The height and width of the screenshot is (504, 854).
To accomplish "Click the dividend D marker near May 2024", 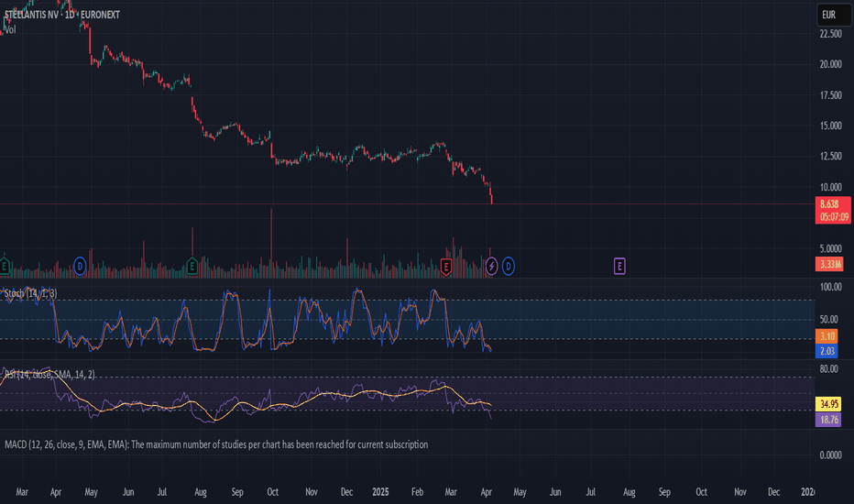I will click(80, 267).
